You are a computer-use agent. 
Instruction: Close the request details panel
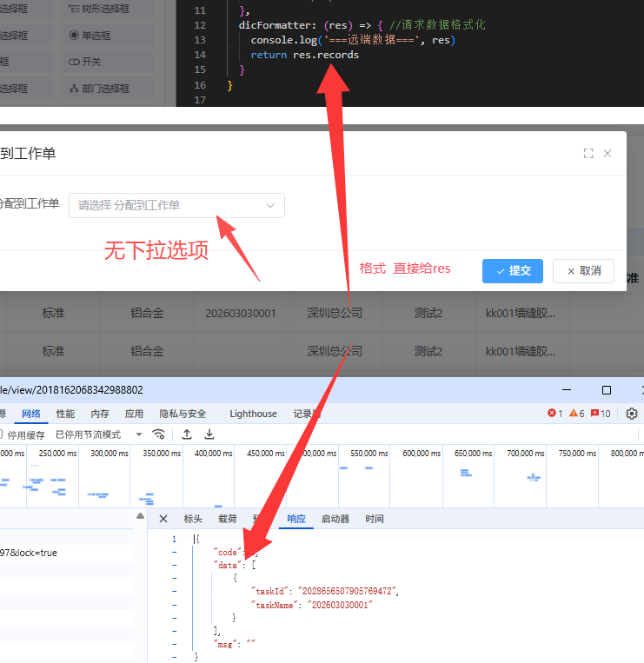tap(163, 519)
